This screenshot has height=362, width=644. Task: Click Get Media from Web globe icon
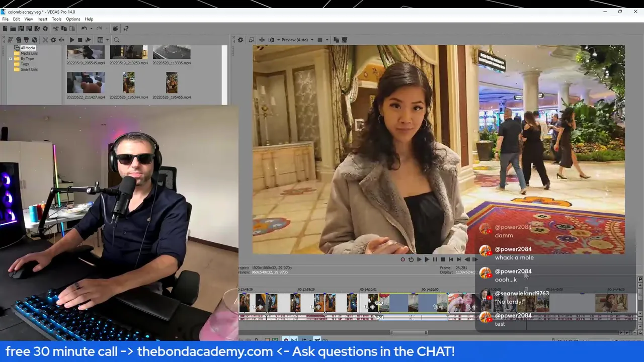click(x=35, y=40)
